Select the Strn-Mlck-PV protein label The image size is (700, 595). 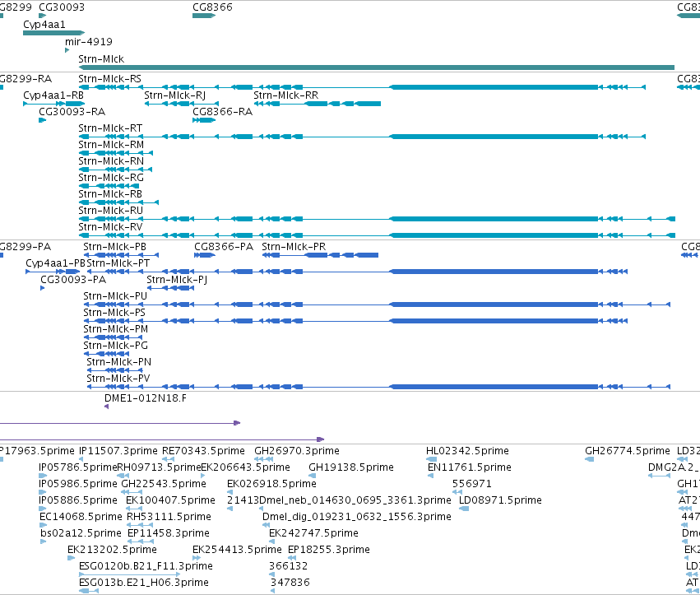pos(118,379)
